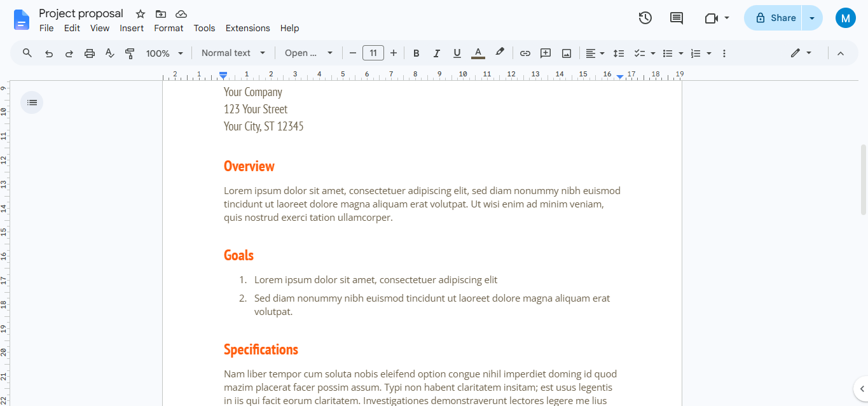Click the right indent marker on ruler
The image size is (868, 406).
coord(620,76)
